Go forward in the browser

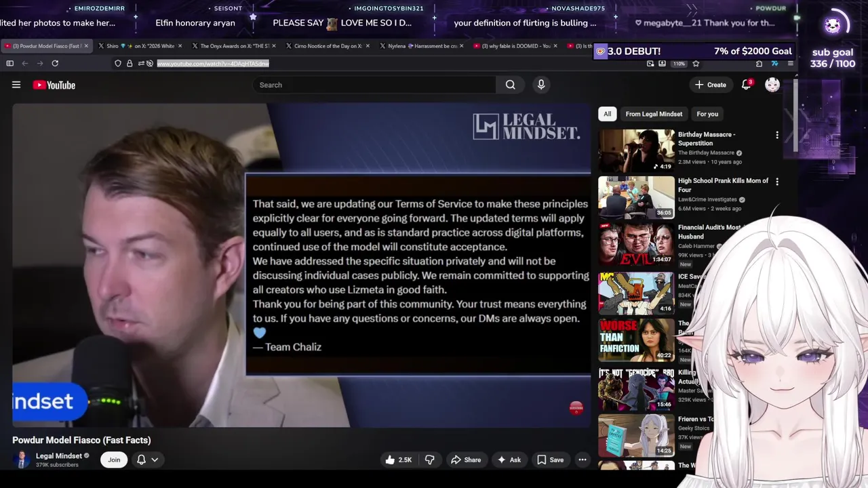pyautogui.click(x=40, y=63)
